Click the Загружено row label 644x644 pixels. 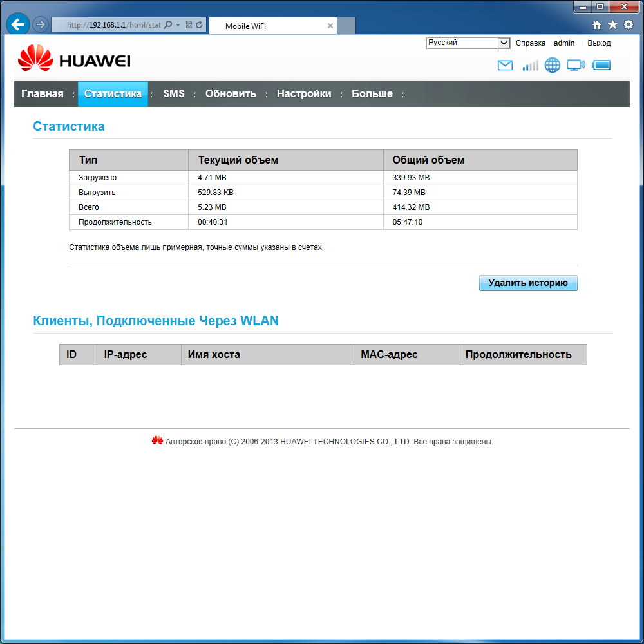point(98,178)
